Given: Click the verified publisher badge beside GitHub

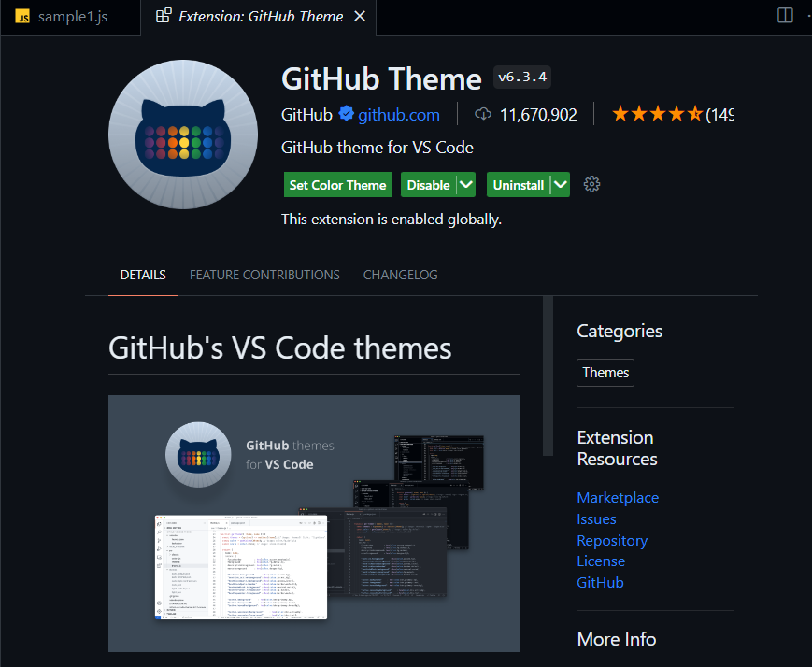Looking at the screenshot, I should coord(344,115).
